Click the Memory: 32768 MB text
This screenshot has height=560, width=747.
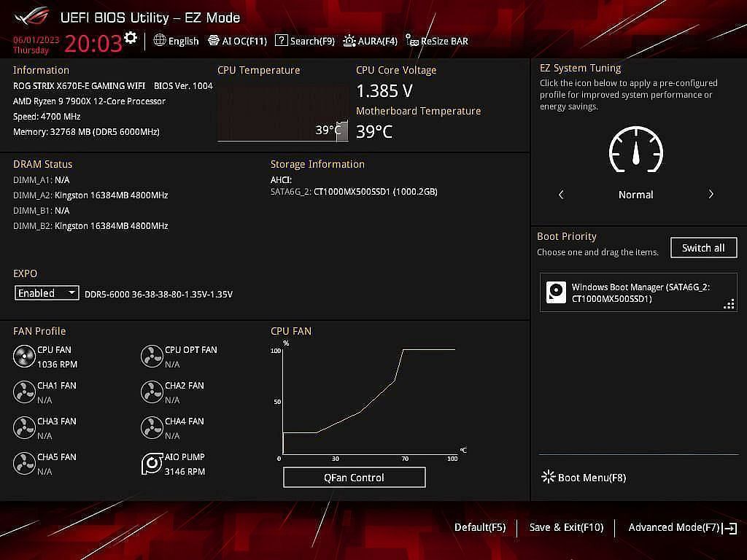[86, 131]
